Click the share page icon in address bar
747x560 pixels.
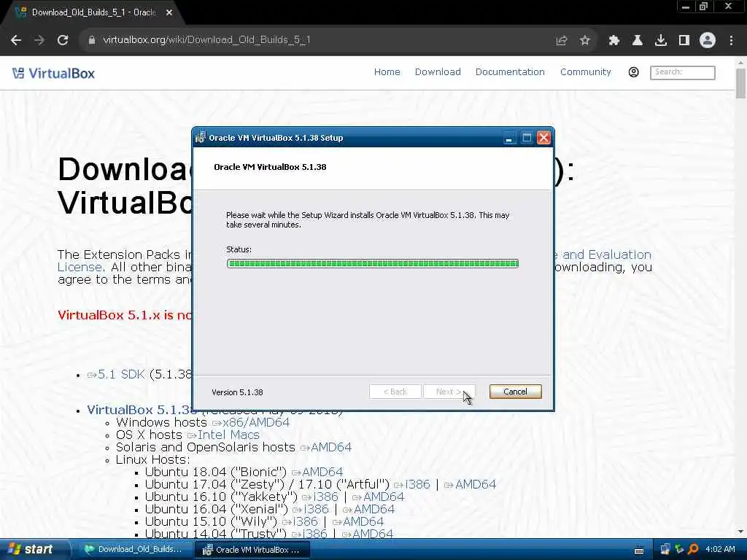click(562, 41)
